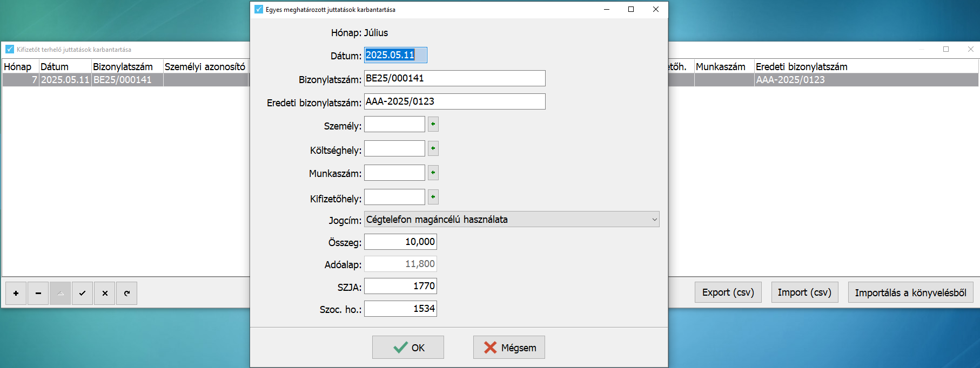
Task: Click the Hónap column header
Action: click(21, 66)
